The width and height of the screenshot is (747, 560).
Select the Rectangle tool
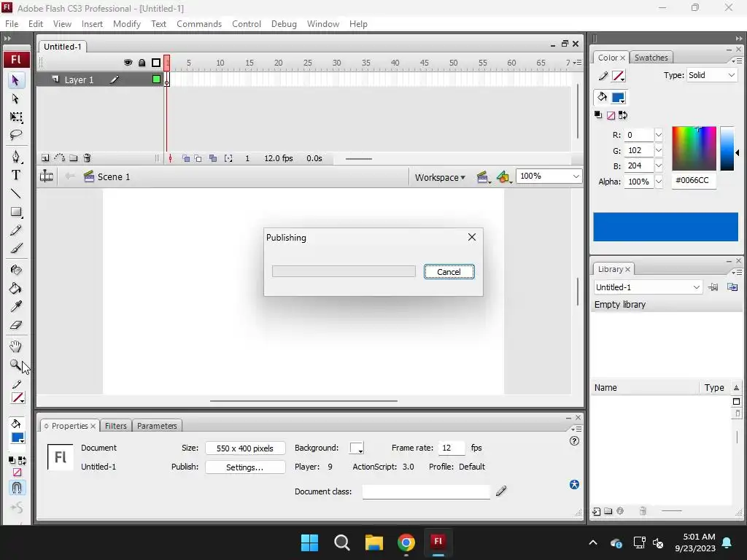click(x=16, y=212)
